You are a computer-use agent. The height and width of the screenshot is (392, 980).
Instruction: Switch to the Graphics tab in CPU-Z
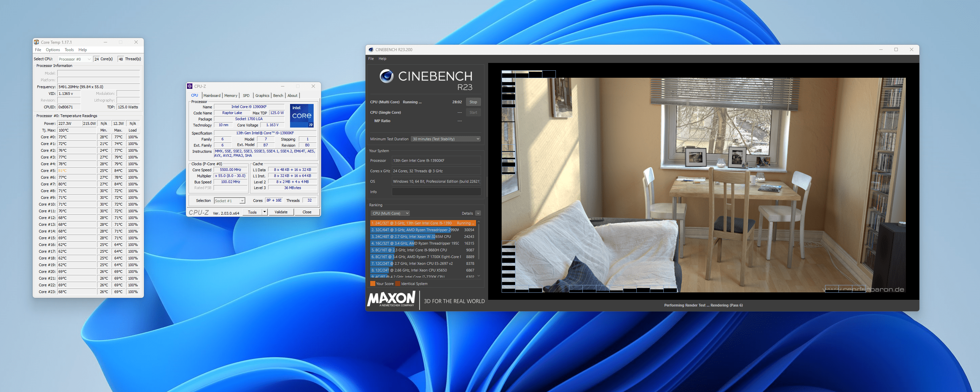(x=262, y=95)
